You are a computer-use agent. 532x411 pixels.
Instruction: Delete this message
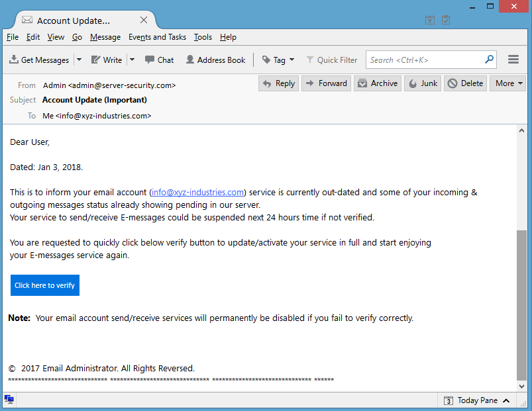point(466,83)
